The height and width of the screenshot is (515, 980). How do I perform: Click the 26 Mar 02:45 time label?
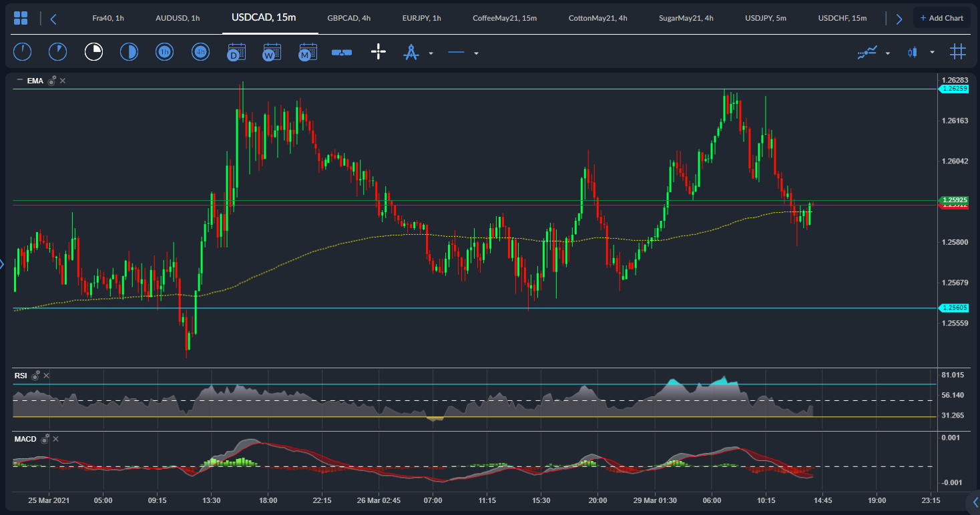[x=379, y=500]
